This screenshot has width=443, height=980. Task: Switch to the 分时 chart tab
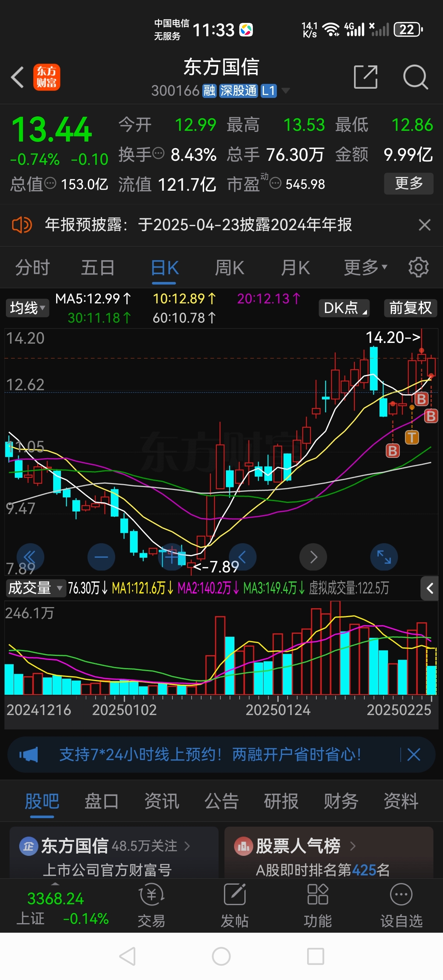coord(33,268)
